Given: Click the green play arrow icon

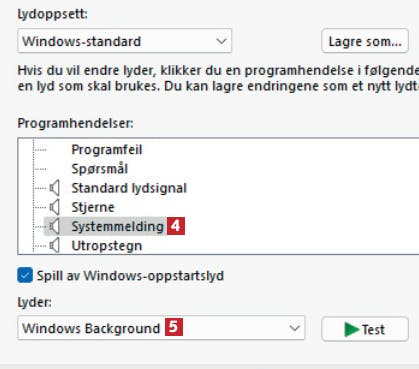Looking at the screenshot, I should point(351,329).
